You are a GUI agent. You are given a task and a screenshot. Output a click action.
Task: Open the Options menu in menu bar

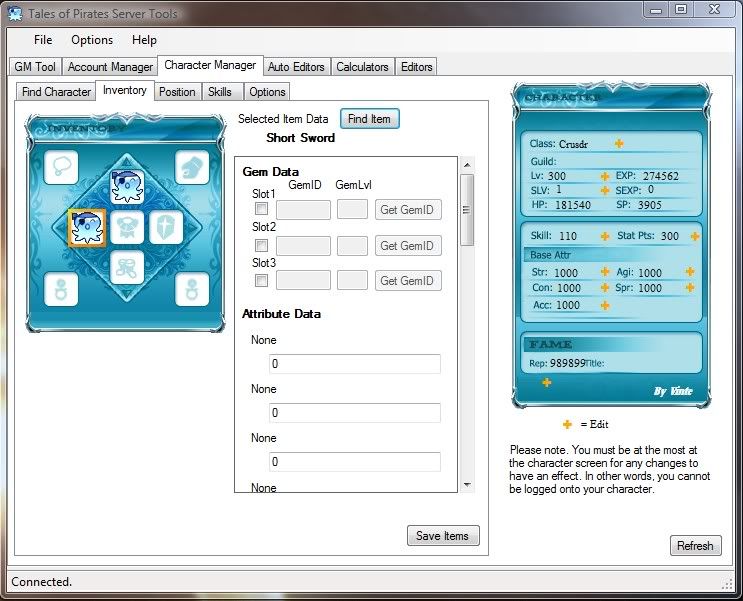92,40
